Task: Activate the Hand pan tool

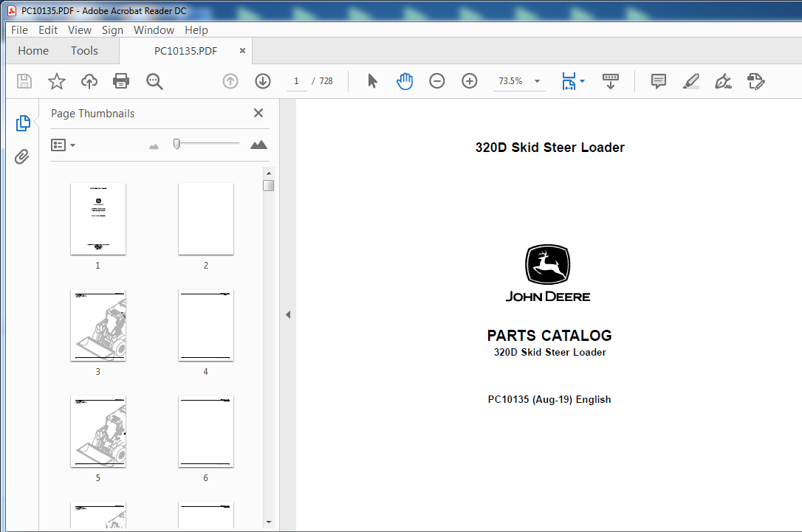Action: click(x=405, y=81)
